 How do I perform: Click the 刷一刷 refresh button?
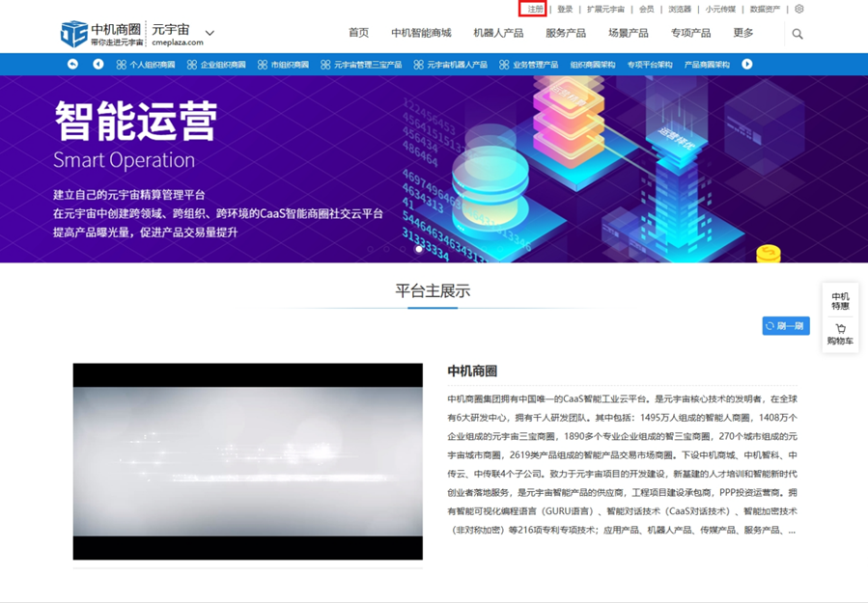click(x=786, y=326)
